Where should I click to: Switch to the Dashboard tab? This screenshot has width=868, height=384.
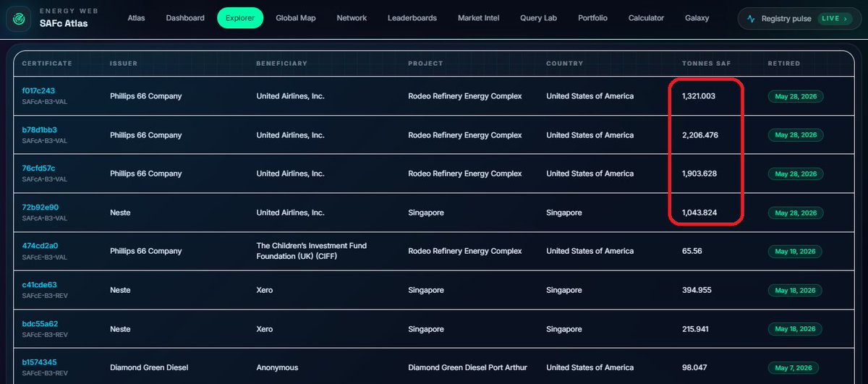[x=186, y=18]
